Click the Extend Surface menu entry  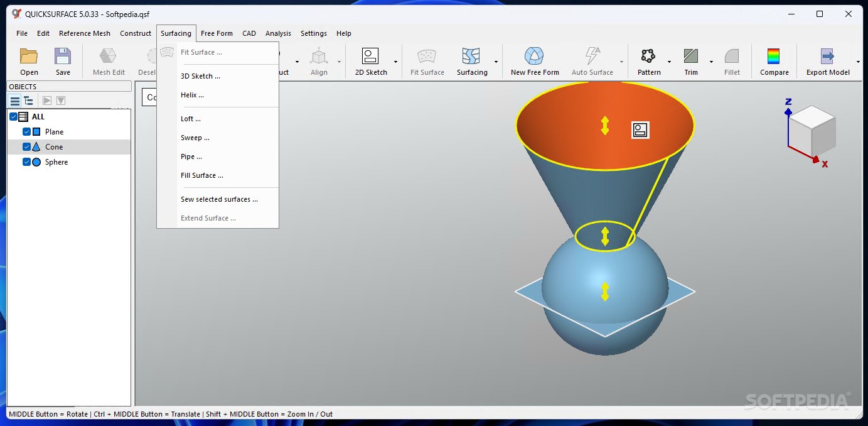pyautogui.click(x=218, y=218)
